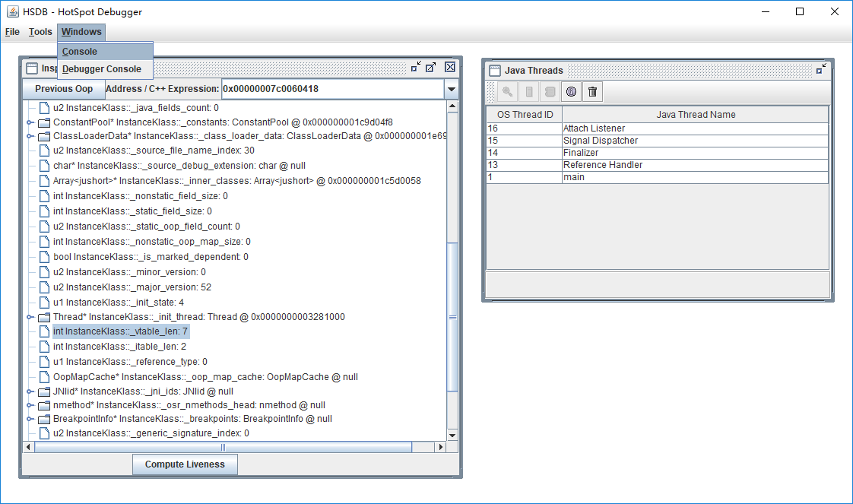
Task: Click the scroll left arrow in Inspector
Action: (x=29, y=447)
